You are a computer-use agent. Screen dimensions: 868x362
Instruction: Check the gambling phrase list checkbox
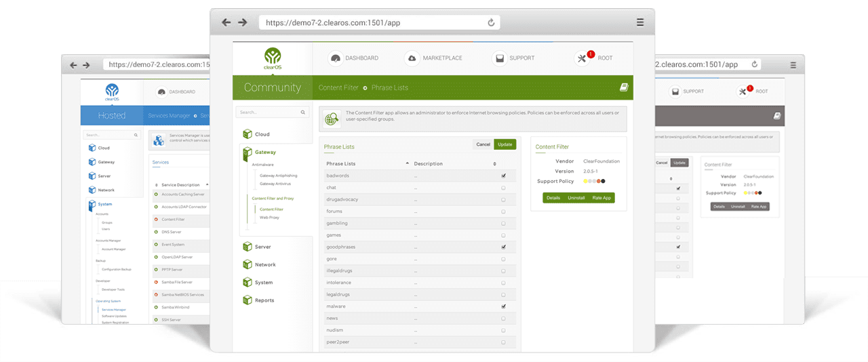coord(503,223)
